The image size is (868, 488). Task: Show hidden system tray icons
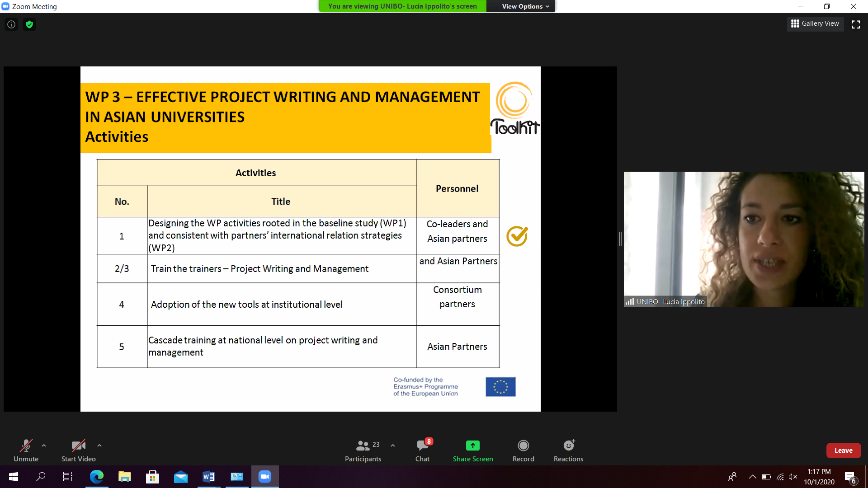(752, 477)
